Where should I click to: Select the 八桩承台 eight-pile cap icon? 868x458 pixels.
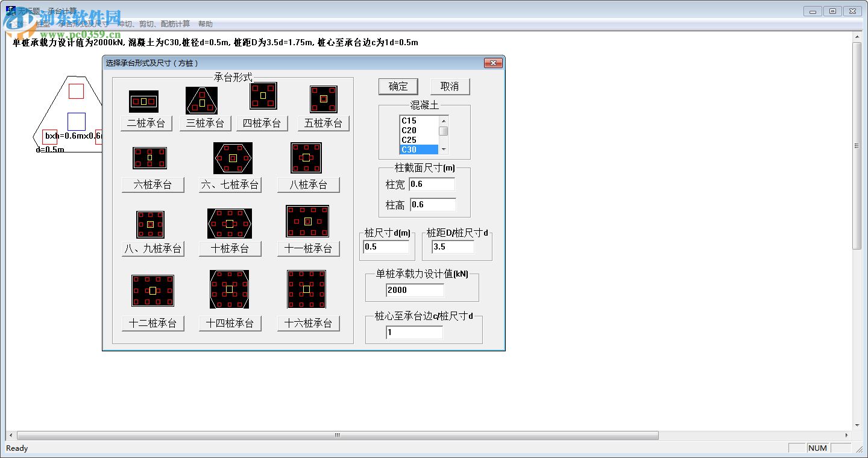click(x=306, y=158)
